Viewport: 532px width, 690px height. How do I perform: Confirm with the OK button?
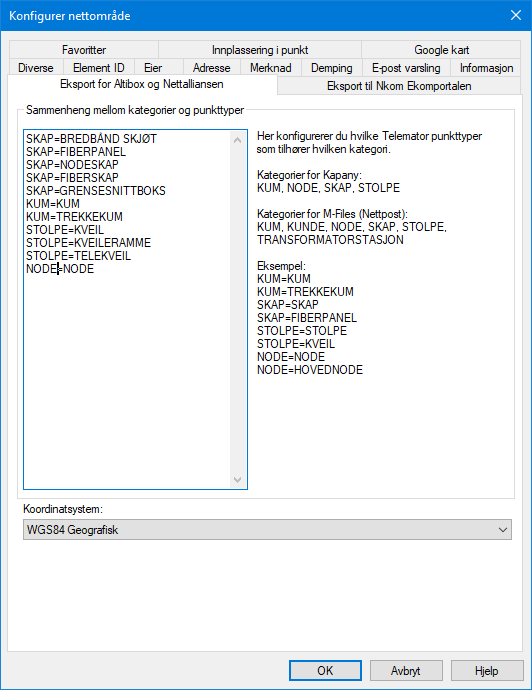pyautogui.click(x=325, y=670)
